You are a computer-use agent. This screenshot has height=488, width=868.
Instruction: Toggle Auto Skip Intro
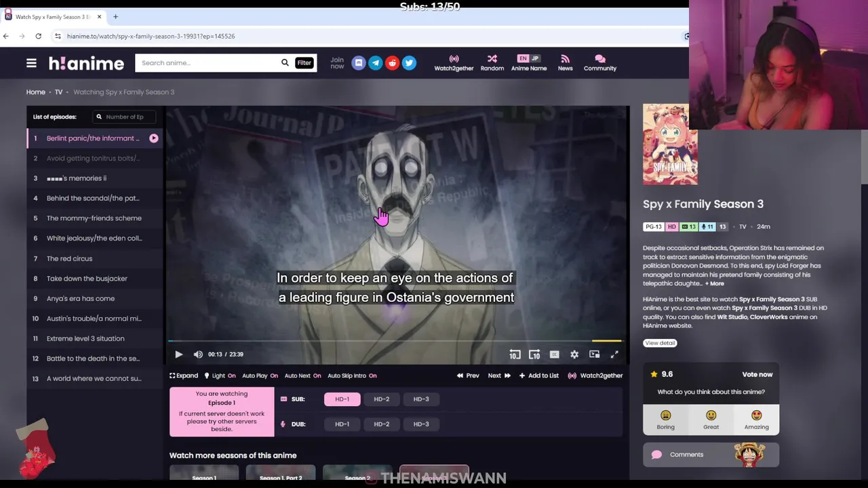click(352, 375)
